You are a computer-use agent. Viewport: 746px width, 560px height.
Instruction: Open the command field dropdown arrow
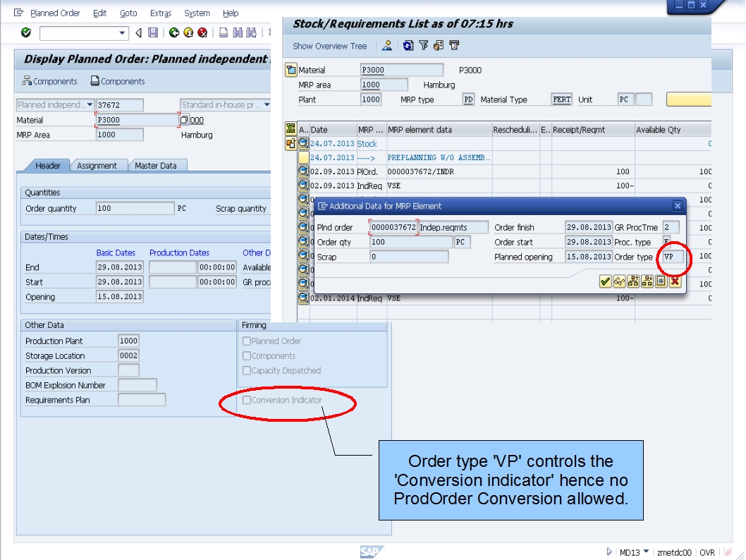point(121,31)
